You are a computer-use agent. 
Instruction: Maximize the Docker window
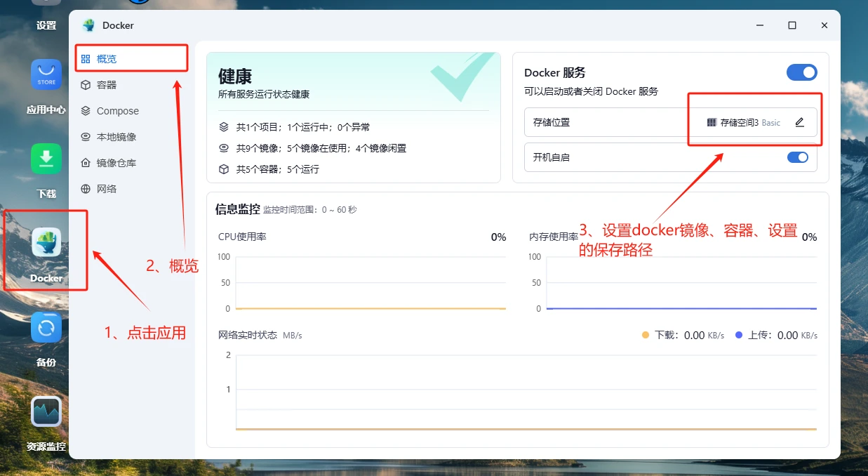[x=792, y=25]
